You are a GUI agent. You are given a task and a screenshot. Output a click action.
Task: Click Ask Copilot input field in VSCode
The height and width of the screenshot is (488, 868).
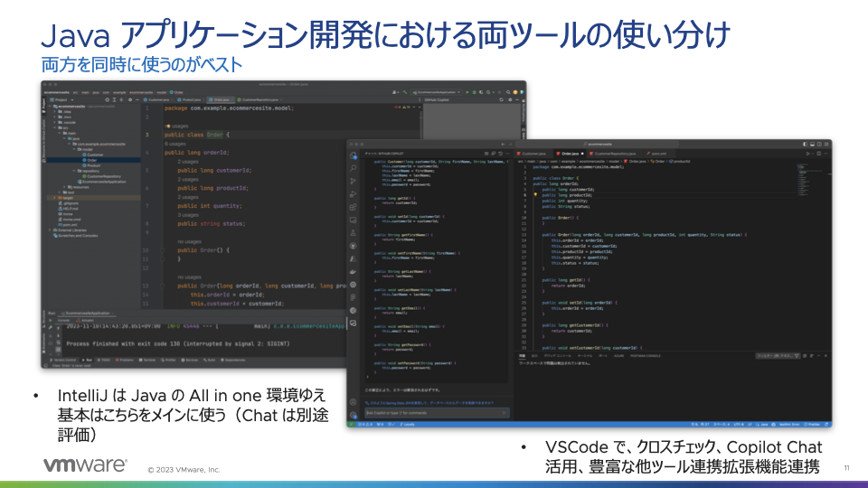436,413
